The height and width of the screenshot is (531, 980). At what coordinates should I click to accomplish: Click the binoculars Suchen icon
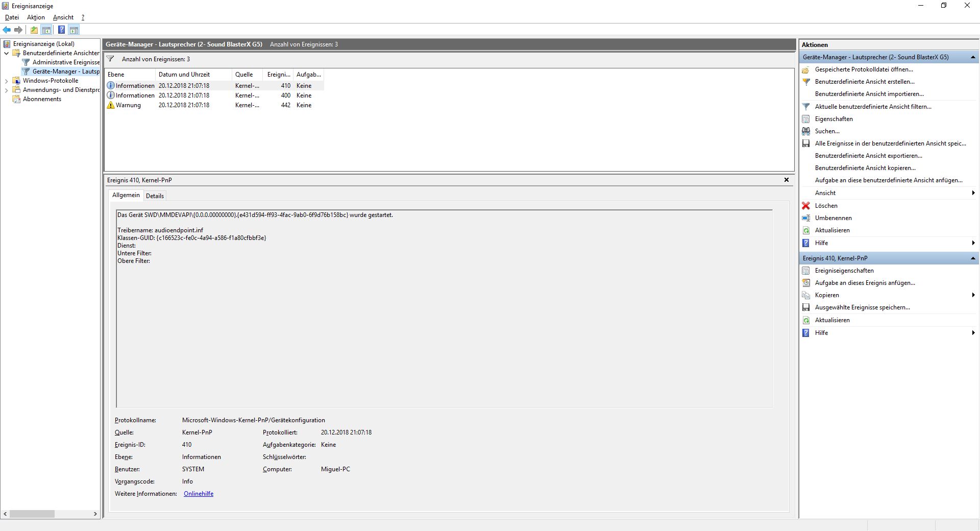point(806,131)
